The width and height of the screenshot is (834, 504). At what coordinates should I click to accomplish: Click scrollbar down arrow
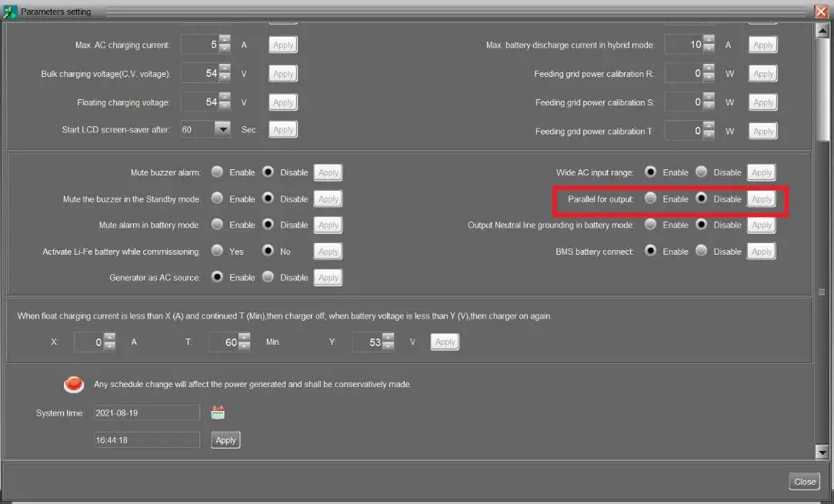822,453
